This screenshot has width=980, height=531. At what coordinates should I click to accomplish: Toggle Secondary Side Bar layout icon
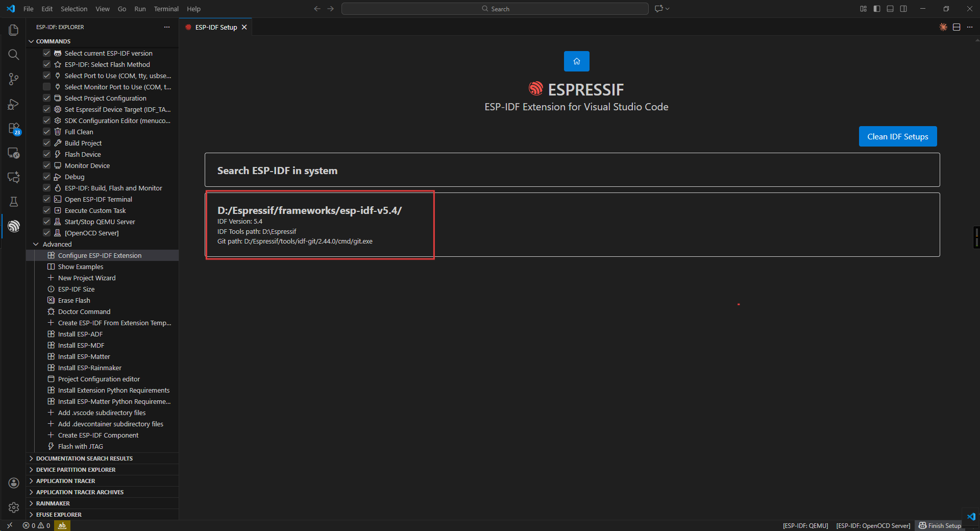pos(903,9)
